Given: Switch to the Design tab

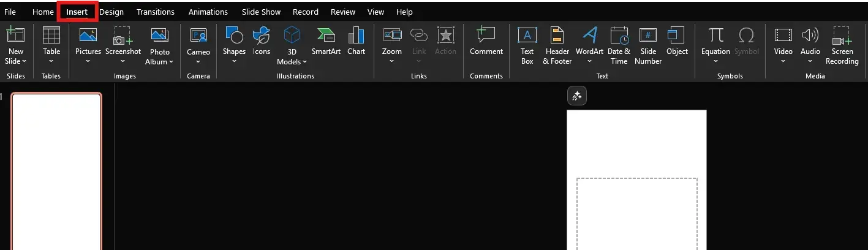Looking at the screenshot, I should [111, 12].
